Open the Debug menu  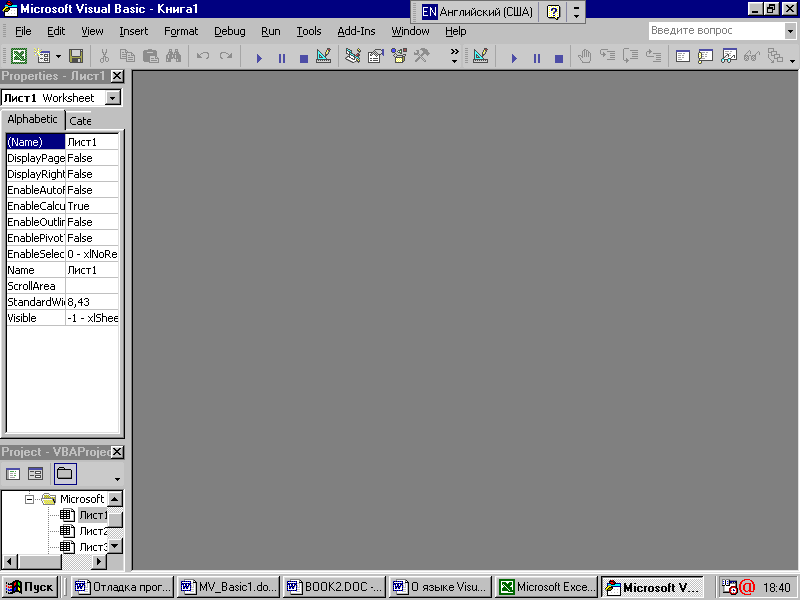click(x=230, y=31)
